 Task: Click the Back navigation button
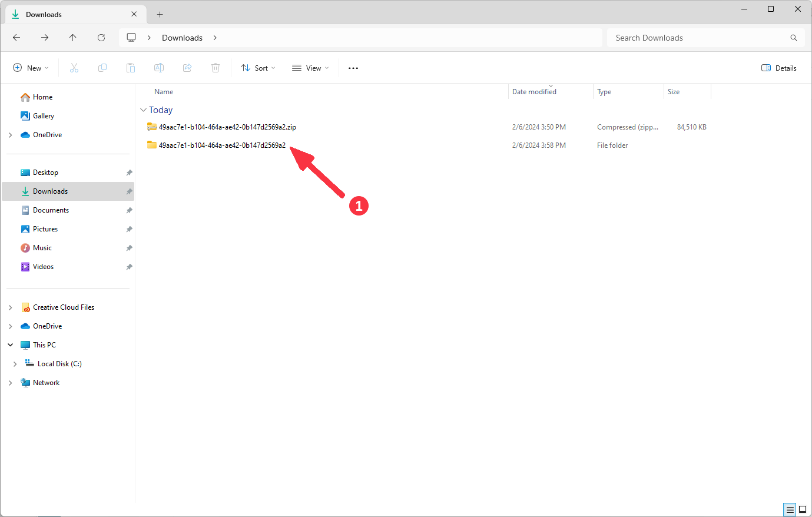16,37
